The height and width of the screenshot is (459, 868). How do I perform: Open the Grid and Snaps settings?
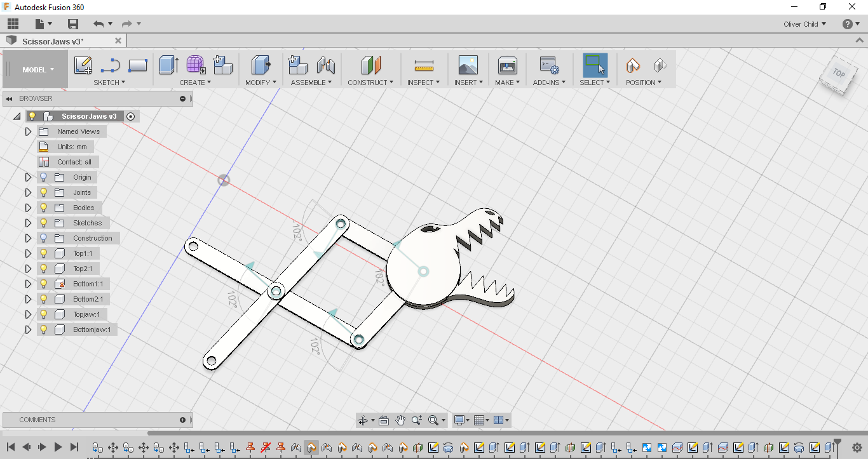click(x=481, y=420)
